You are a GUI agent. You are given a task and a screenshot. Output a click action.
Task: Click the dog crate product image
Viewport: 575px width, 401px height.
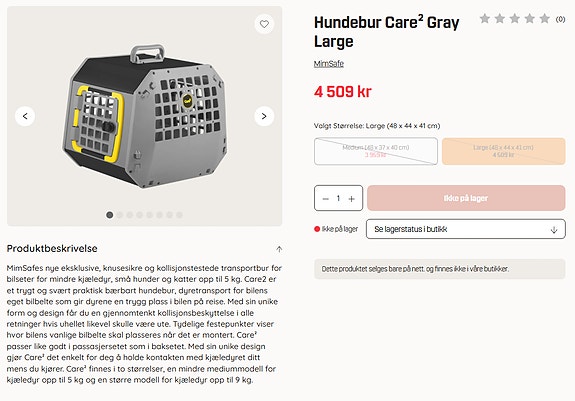145,116
